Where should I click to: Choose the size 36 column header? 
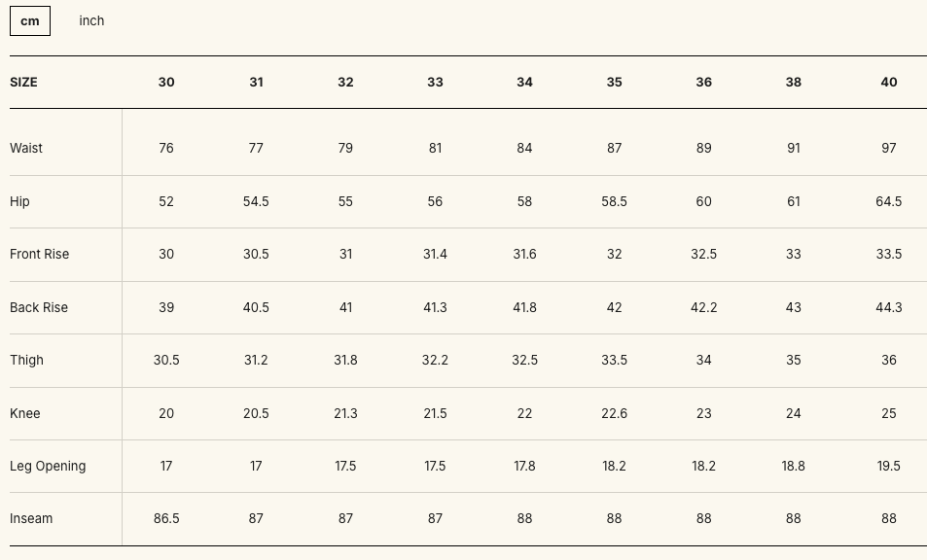(x=703, y=83)
